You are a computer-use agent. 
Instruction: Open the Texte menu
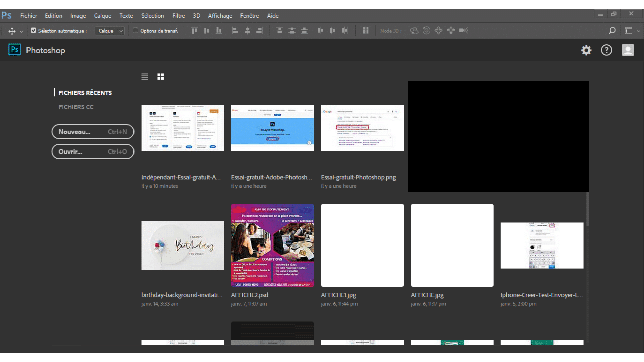click(x=126, y=16)
